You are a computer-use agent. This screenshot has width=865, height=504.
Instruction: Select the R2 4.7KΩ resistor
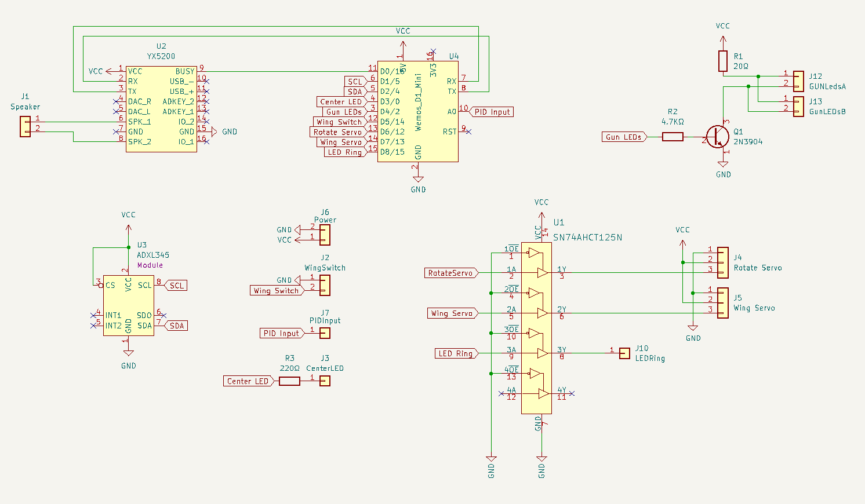click(673, 137)
